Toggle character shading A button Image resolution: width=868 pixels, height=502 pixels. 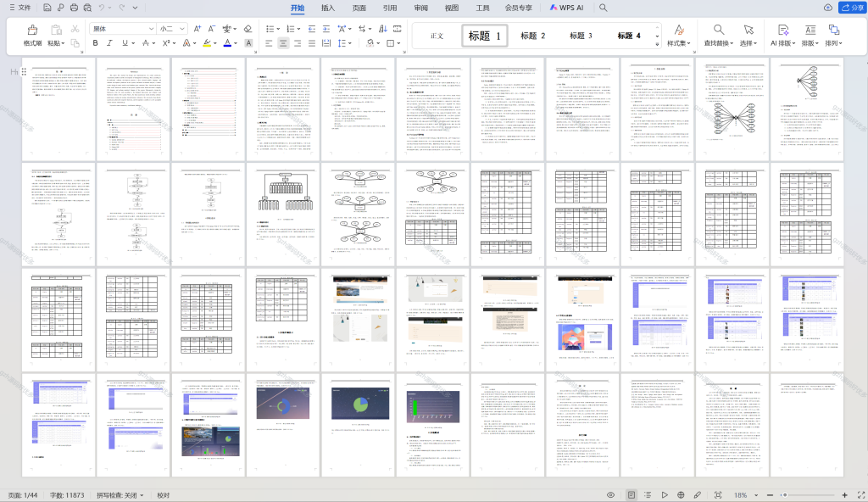(x=248, y=43)
